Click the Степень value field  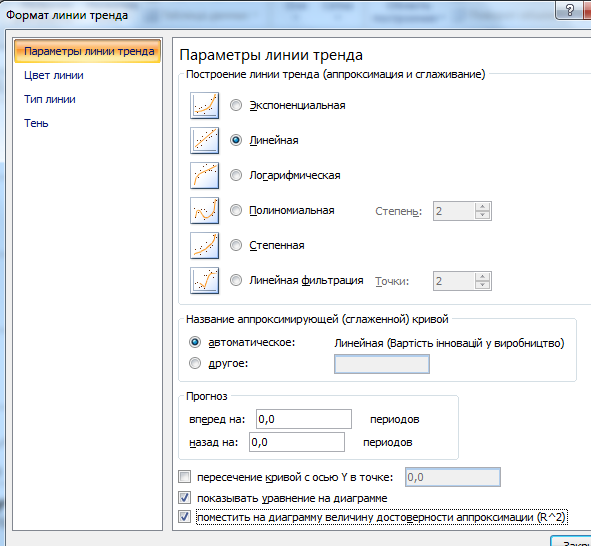pos(454,211)
